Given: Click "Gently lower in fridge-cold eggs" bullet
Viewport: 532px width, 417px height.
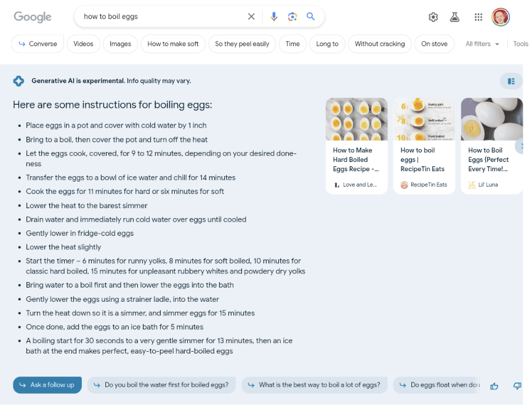Looking at the screenshot, I should 79,234.
